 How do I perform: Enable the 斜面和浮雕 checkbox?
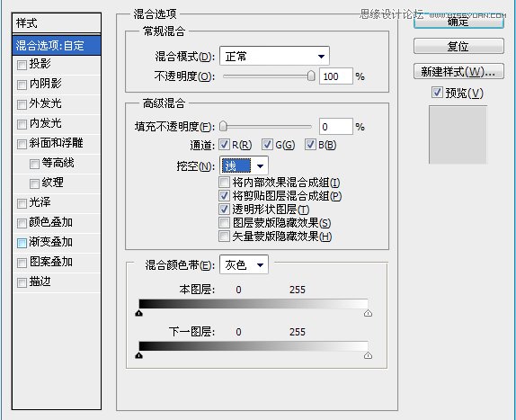coord(22,144)
